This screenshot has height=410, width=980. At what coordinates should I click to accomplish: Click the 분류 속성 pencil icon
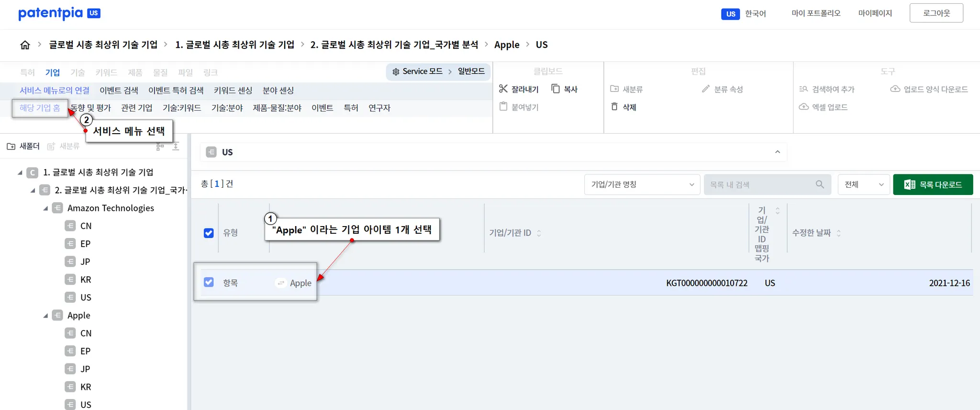tap(706, 89)
